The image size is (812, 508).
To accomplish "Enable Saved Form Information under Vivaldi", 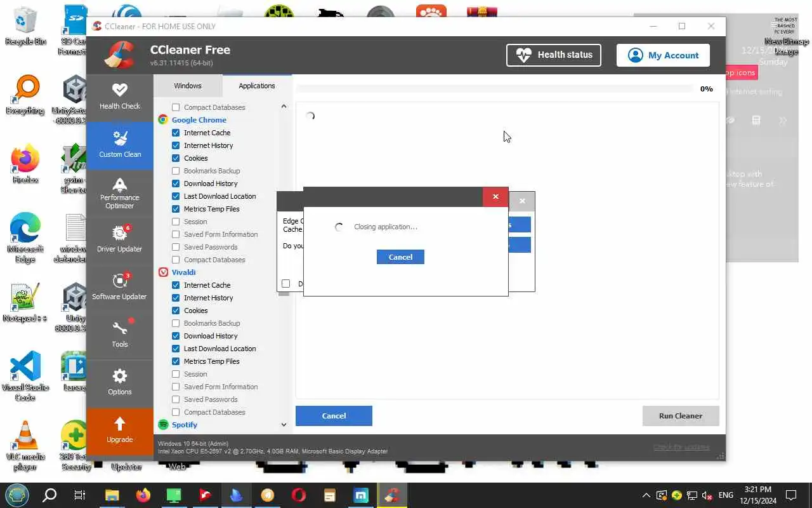I will coord(176,387).
